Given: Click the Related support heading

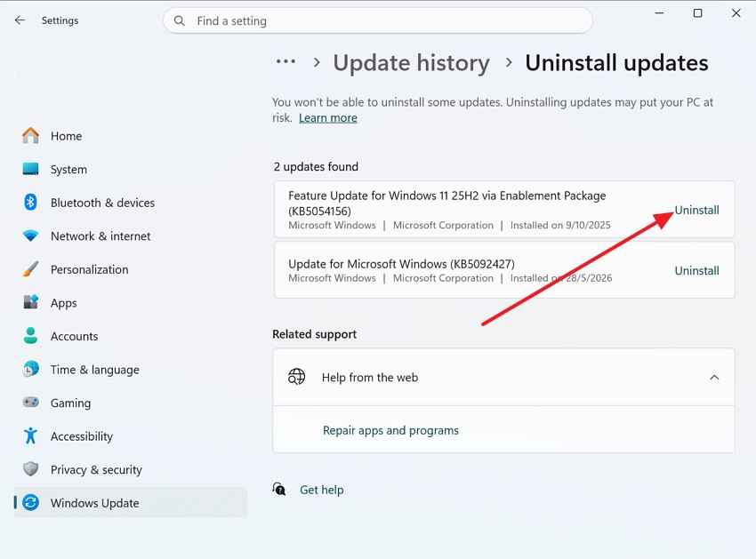Looking at the screenshot, I should (x=314, y=334).
